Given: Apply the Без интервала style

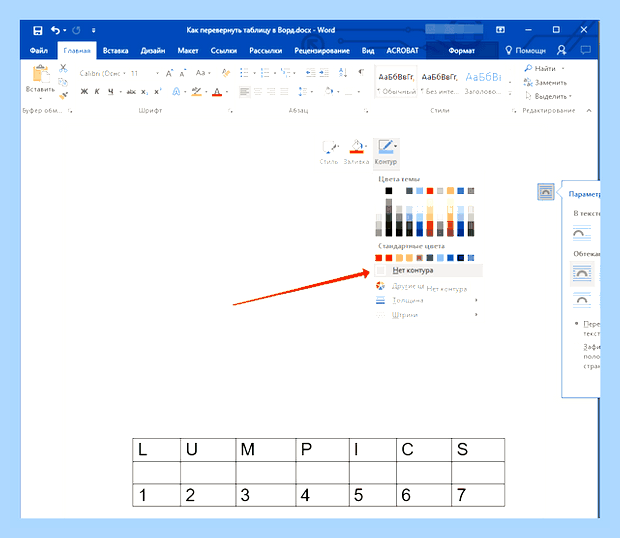Looking at the screenshot, I should (439, 82).
